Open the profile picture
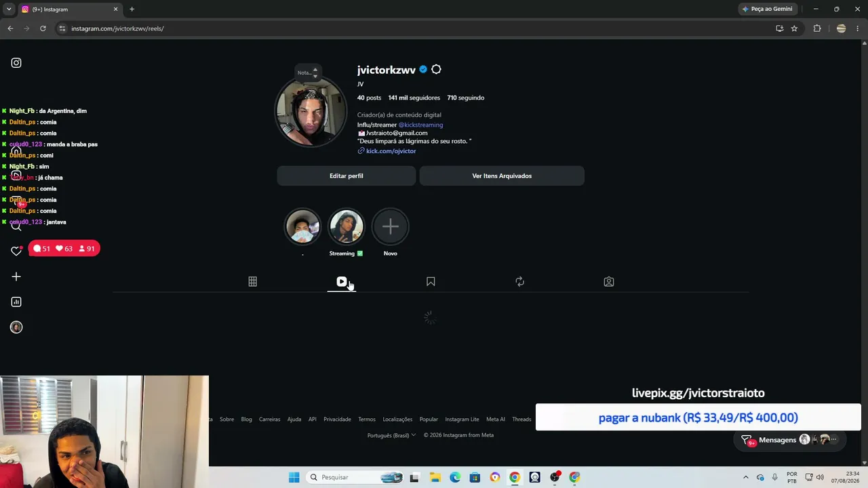The height and width of the screenshot is (488, 868). [x=311, y=112]
